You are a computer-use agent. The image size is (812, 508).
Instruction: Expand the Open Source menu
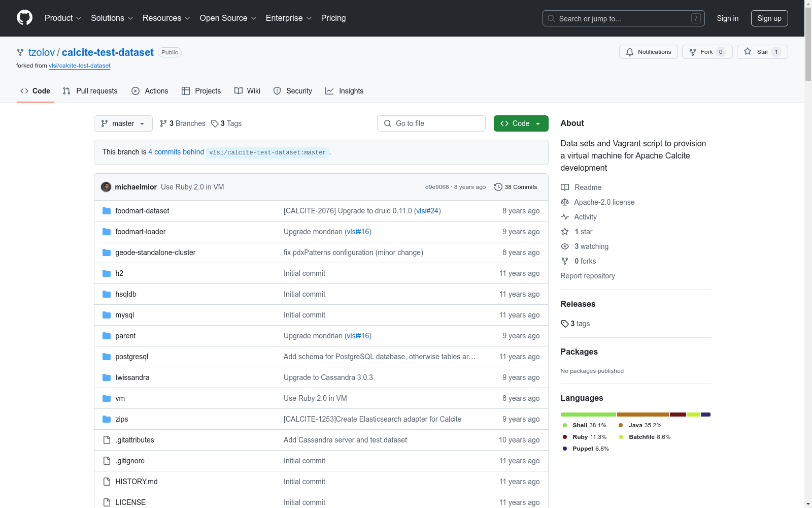(x=228, y=18)
